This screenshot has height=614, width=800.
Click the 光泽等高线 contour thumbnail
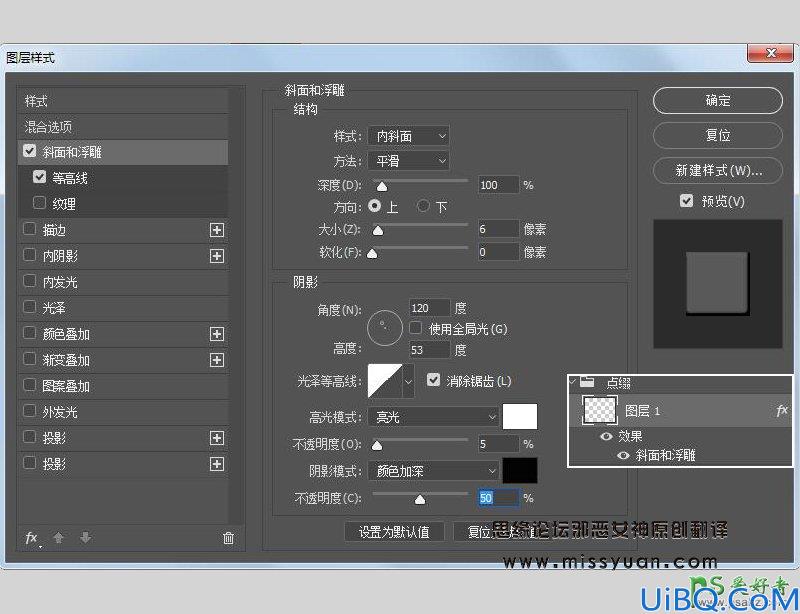pos(385,381)
